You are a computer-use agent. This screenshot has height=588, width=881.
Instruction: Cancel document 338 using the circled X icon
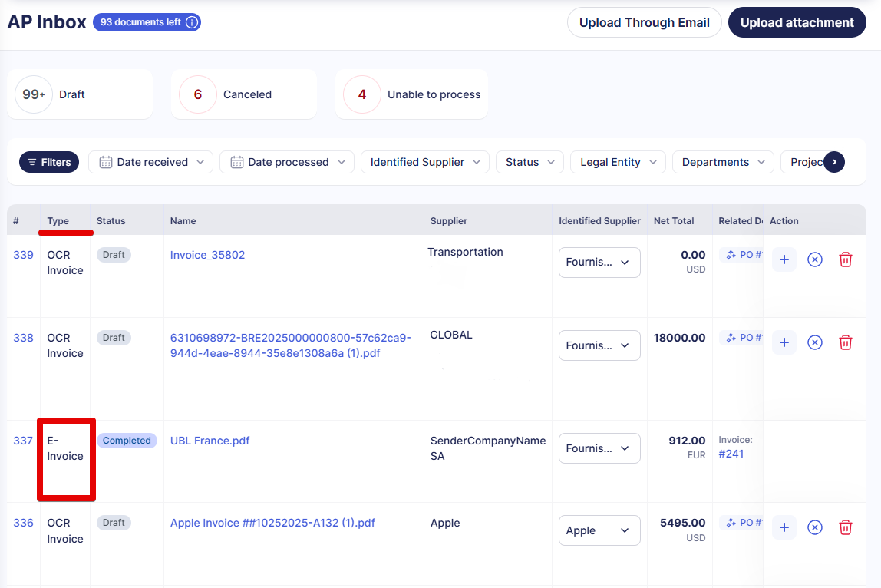click(815, 342)
